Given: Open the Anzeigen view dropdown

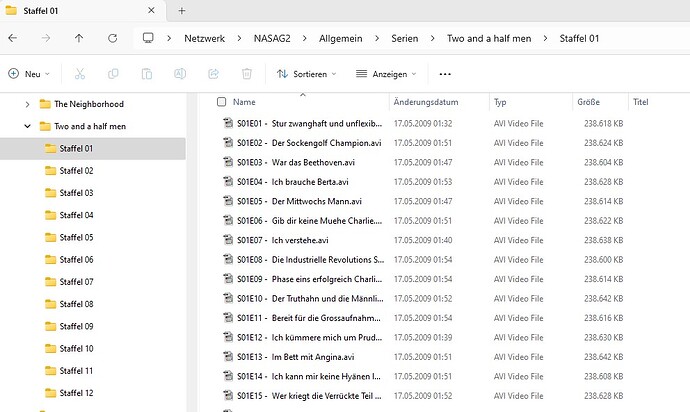Looking at the screenshot, I should [386, 74].
